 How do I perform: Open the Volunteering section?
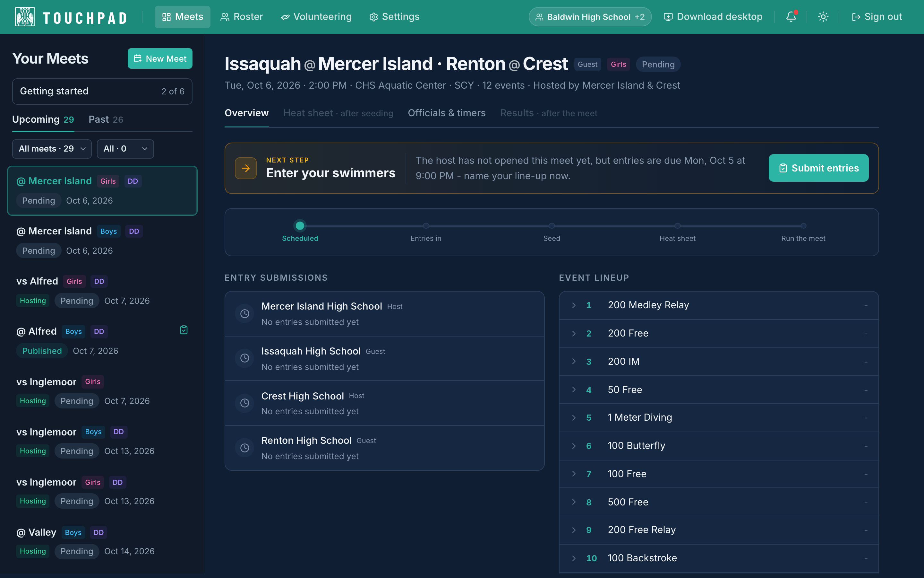tap(316, 17)
